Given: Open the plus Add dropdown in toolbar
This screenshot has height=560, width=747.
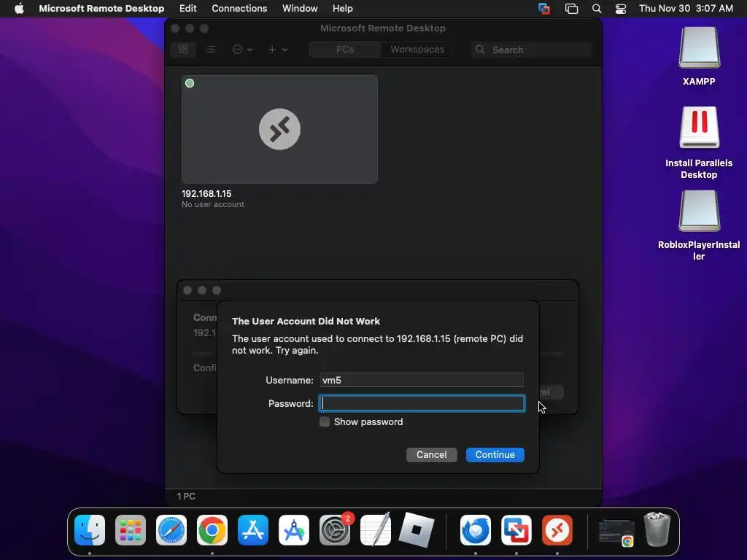Looking at the screenshot, I should (278, 50).
